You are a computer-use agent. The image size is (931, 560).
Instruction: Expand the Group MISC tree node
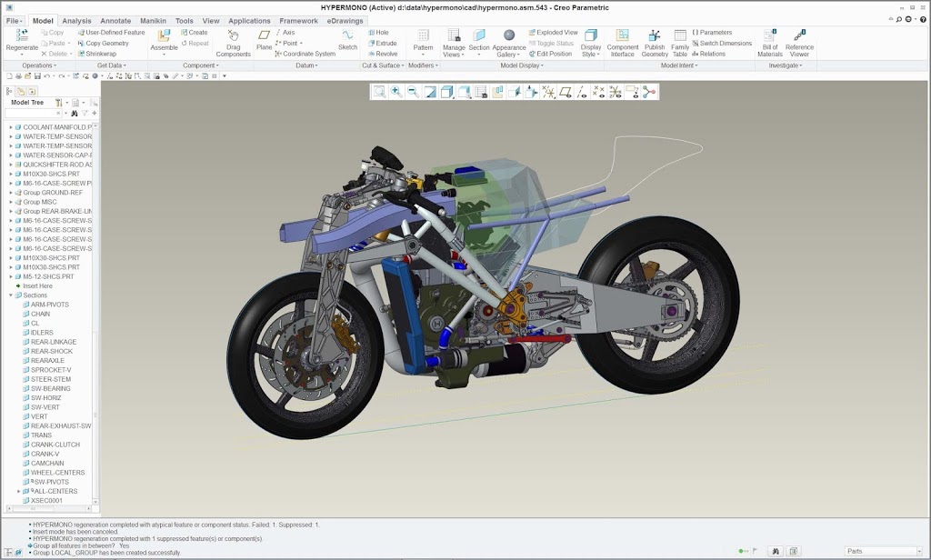[11, 202]
